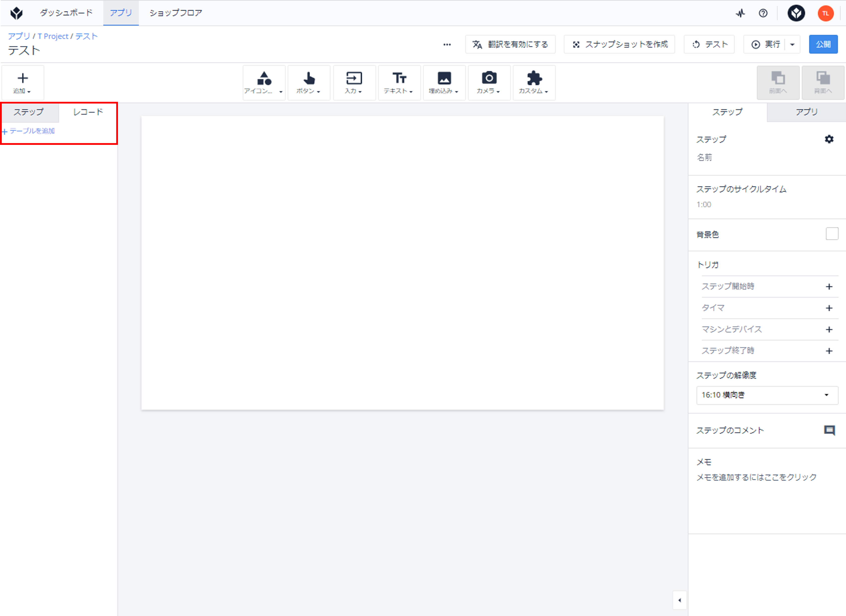Add a ステップ開始時 trigger
The width and height of the screenshot is (846, 616).
829,286
